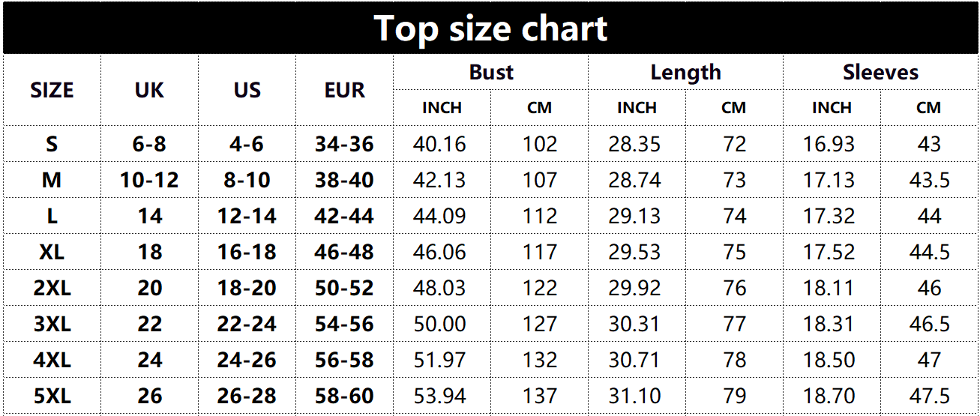This screenshot has width=980, height=416.
Task: Select US size 26-28 cell
Action: [x=247, y=397]
